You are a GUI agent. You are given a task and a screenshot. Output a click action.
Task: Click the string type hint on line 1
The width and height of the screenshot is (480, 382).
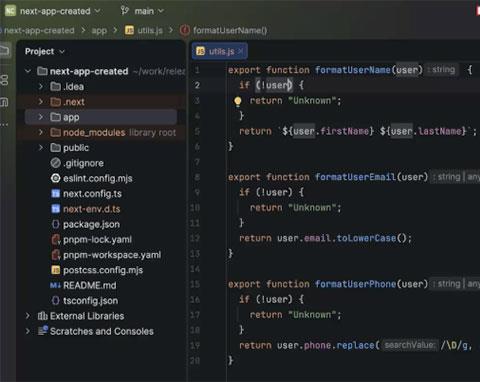click(x=443, y=70)
